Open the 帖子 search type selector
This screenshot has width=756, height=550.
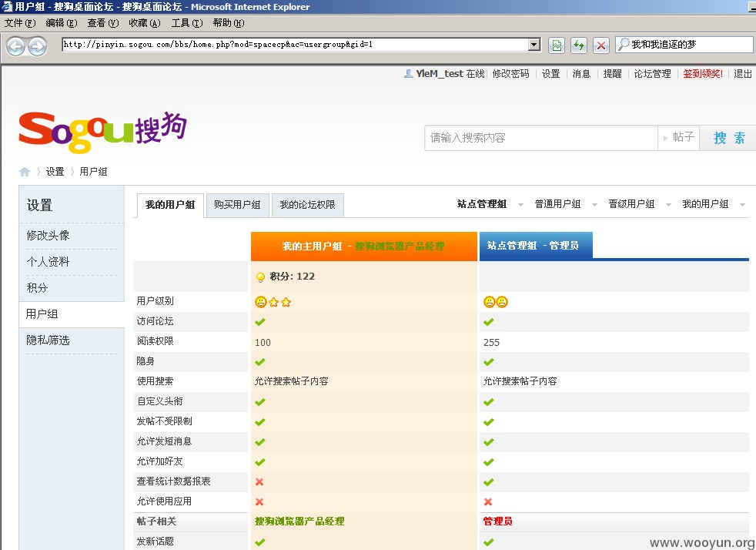[679, 137]
